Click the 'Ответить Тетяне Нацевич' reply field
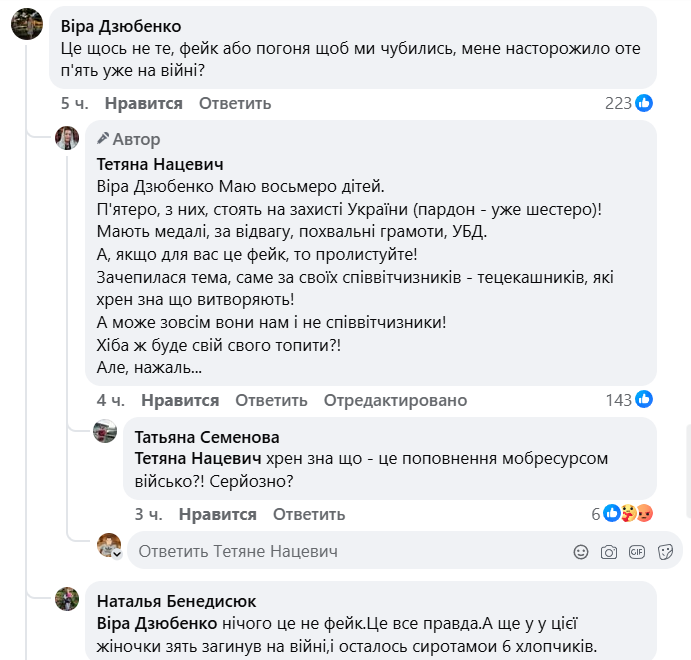 point(340,551)
